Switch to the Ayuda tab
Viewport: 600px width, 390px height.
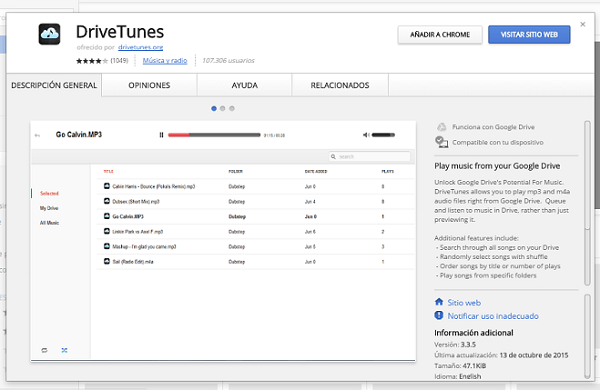click(x=245, y=85)
